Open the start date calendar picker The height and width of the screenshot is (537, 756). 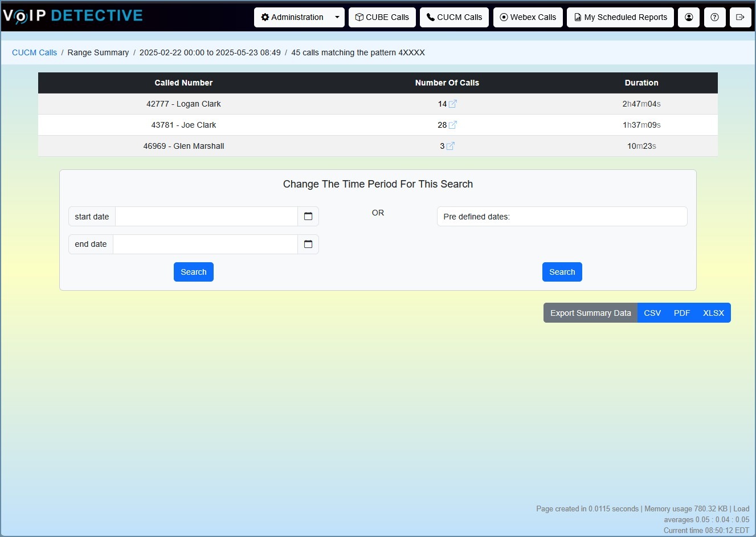tap(308, 217)
